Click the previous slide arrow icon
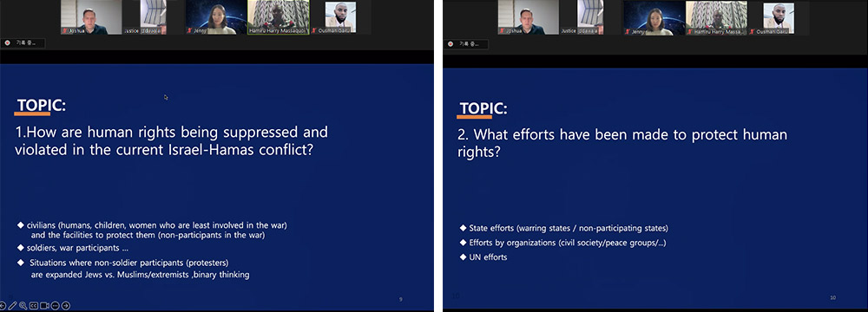The height and width of the screenshot is (312, 868). pyautogui.click(x=3, y=305)
